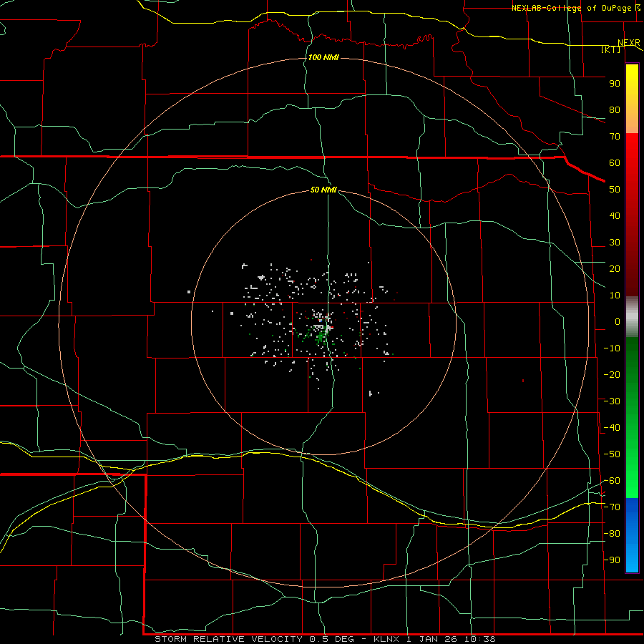
Task: Click the "-20" scale value
Action: [612, 374]
